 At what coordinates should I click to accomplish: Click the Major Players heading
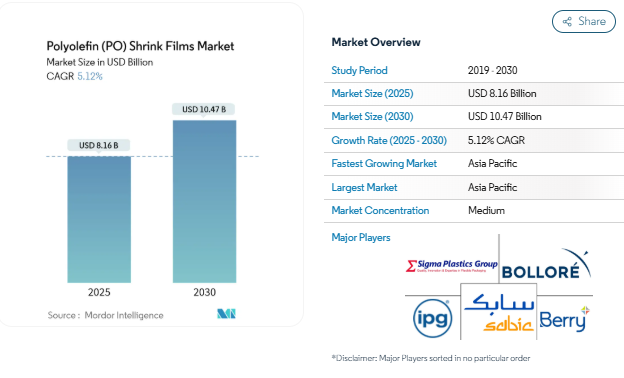361,238
